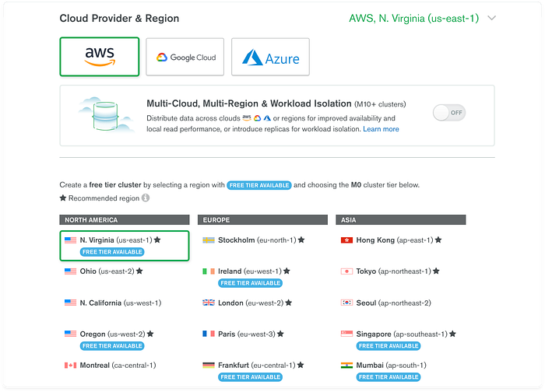
Task: Pick the Azure provider logo
Action: pos(270,57)
